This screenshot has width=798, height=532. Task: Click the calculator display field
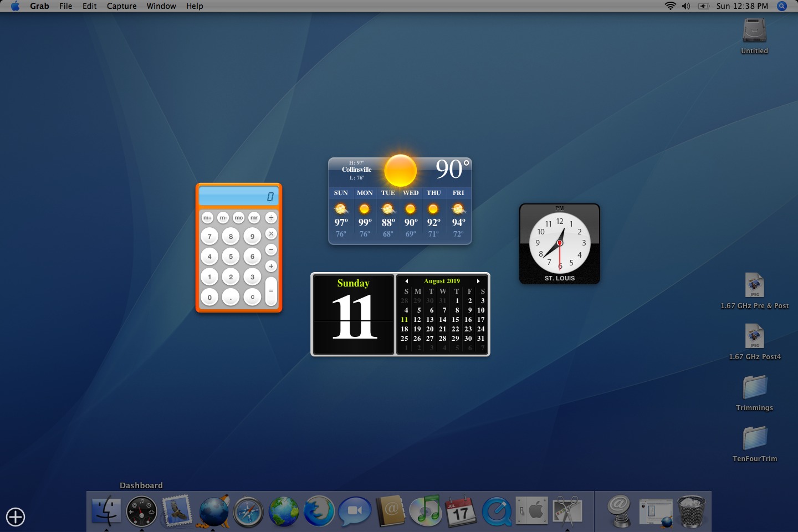(239, 196)
